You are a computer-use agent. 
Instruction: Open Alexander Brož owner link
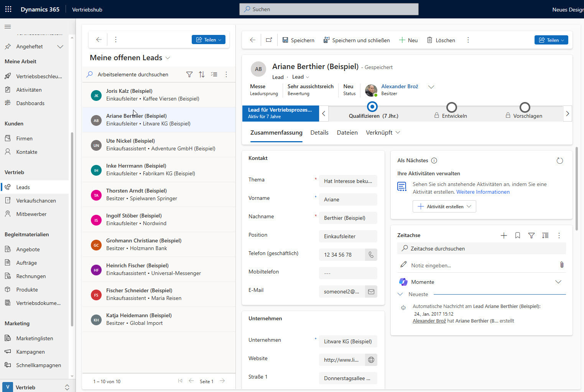(400, 86)
